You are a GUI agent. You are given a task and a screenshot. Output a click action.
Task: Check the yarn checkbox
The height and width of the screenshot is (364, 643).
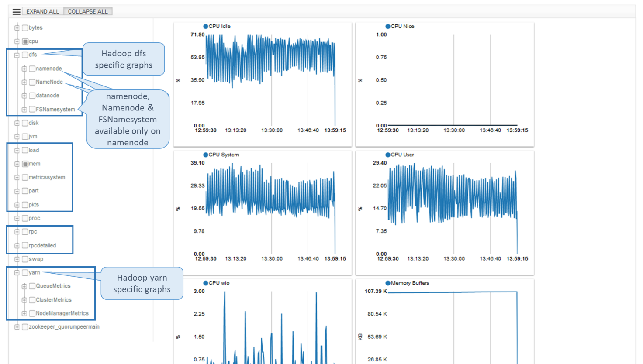coord(25,273)
